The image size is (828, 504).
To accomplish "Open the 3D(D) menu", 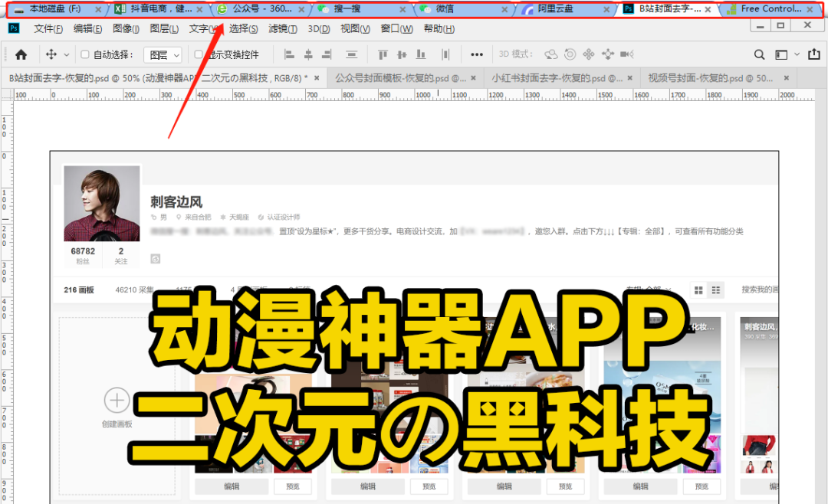I will point(319,29).
